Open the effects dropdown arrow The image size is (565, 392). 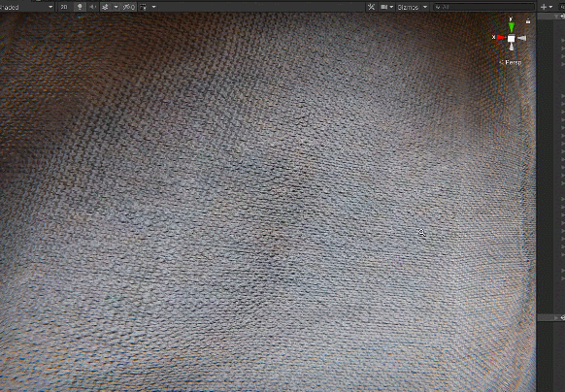click(116, 7)
